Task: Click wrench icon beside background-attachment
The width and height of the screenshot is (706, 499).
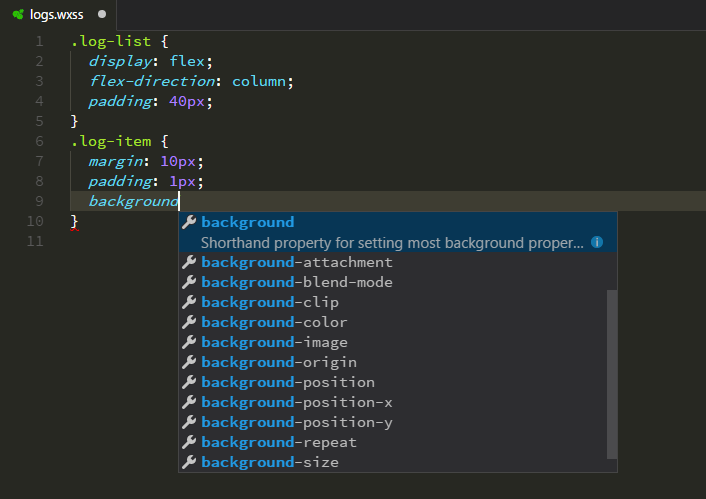Action: [189, 262]
